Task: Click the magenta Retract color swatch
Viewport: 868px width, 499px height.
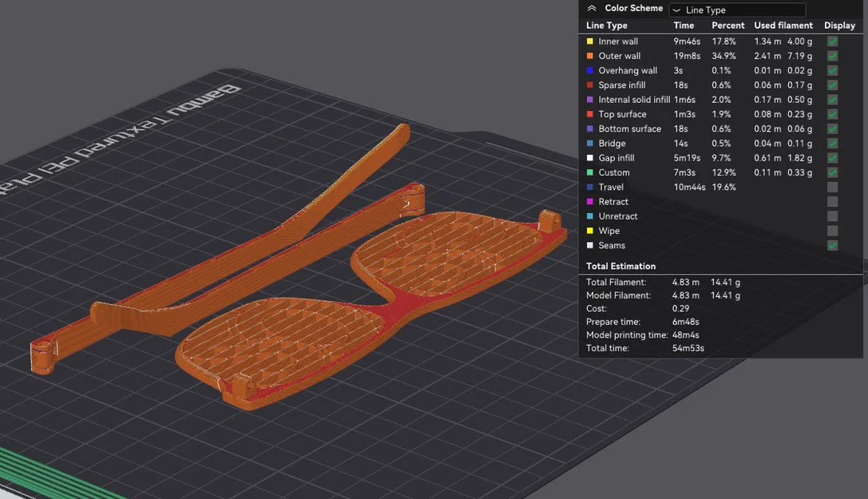Action: (589, 201)
